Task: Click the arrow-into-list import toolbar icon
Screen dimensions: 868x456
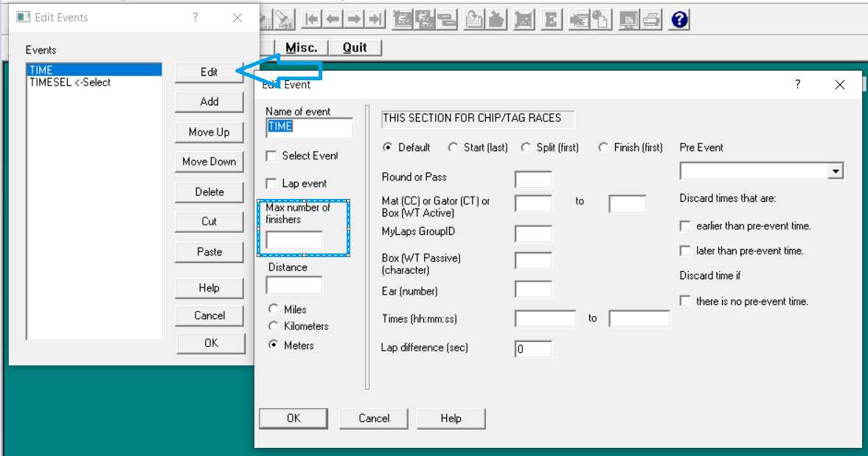Action: 579,20
